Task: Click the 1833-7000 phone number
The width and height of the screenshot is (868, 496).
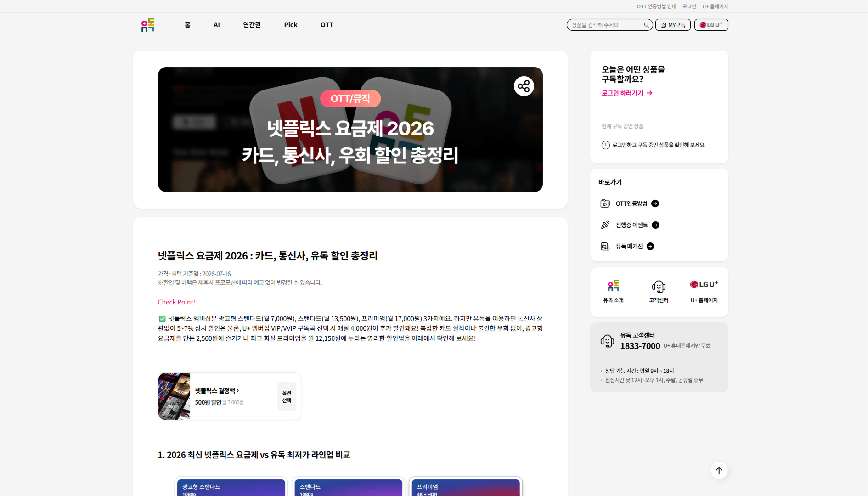Action: 640,346
